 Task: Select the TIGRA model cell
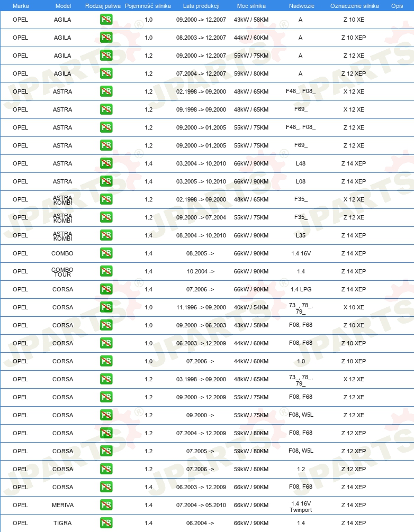pyautogui.click(x=62, y=523)
